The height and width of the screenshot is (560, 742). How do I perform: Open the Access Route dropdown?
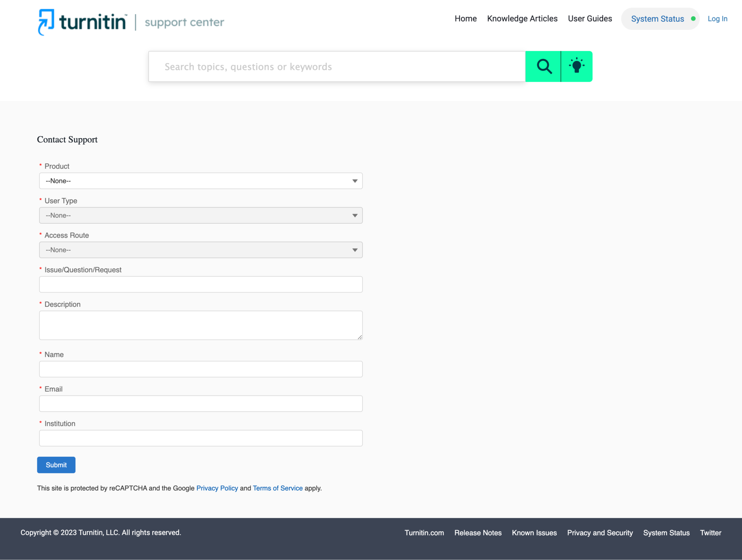point(200,250)
